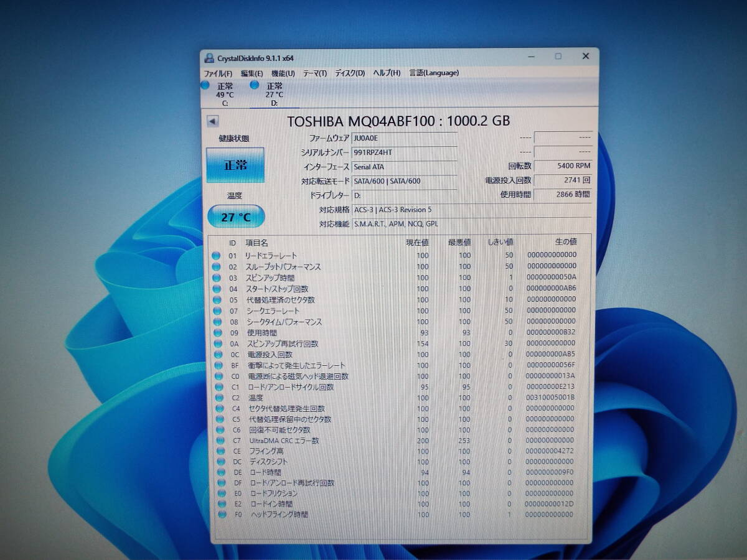
Task: Click raw value 00000000050A
Action: click(x=551, y=277)
